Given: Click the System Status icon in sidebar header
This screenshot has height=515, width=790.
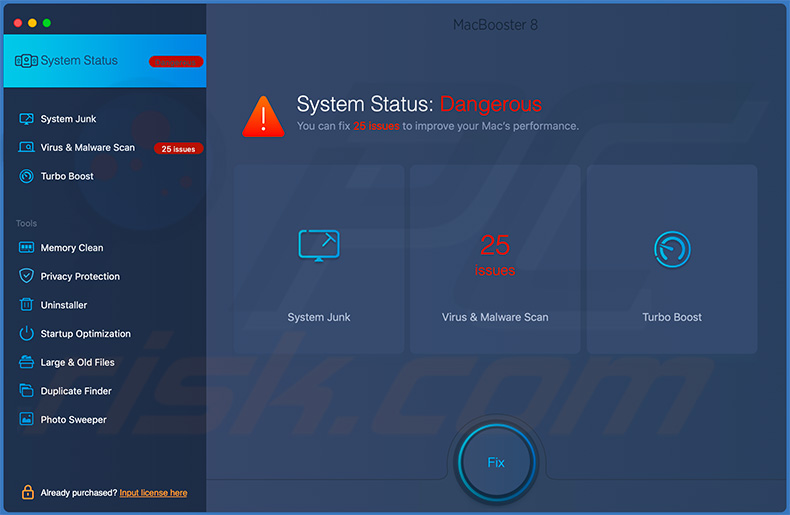Looking at the screenshot, I should pos(26,61).
